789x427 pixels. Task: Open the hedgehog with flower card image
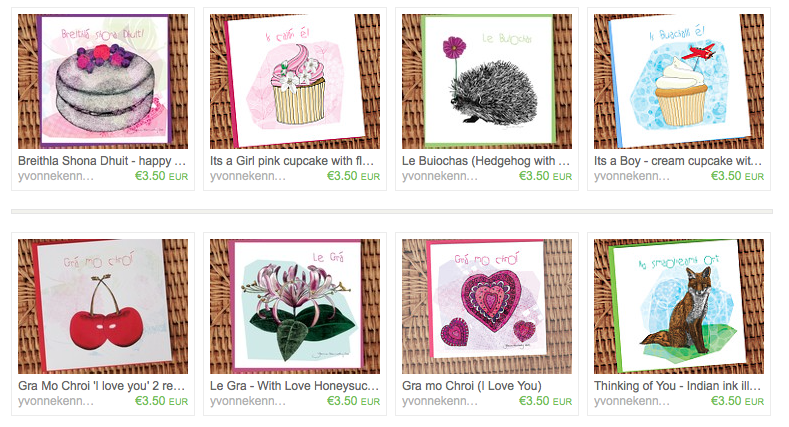pyautogui.click(x=487, y=81)
